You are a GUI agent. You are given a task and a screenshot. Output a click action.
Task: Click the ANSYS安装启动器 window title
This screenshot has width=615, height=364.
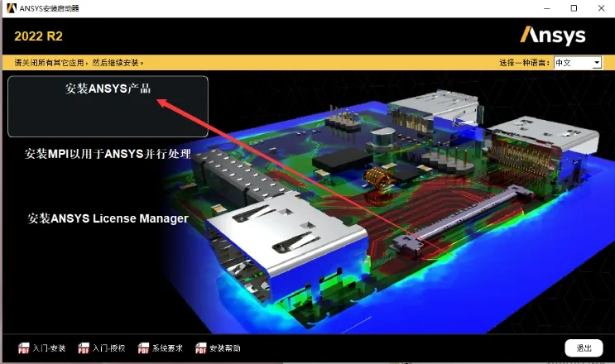point(49,8)
